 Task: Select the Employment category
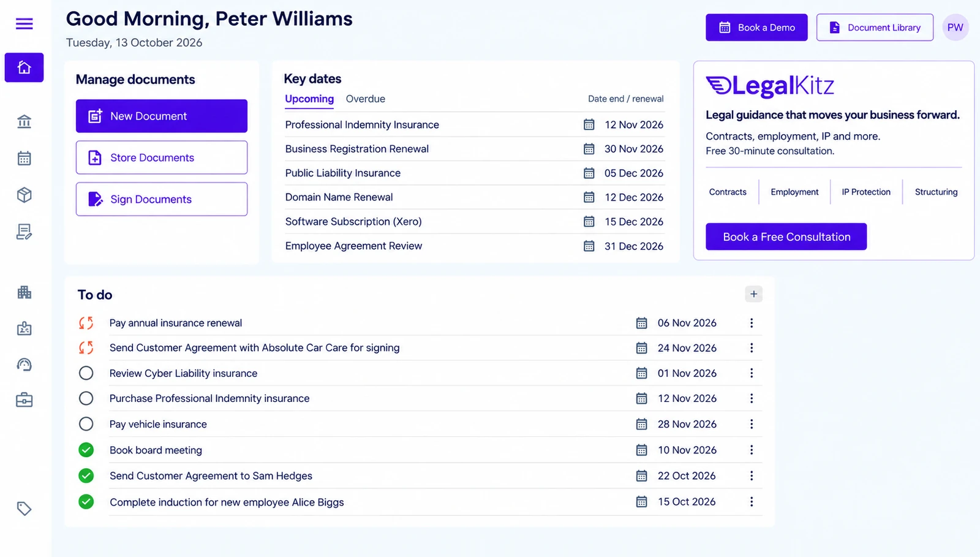(x=794, y=192)
